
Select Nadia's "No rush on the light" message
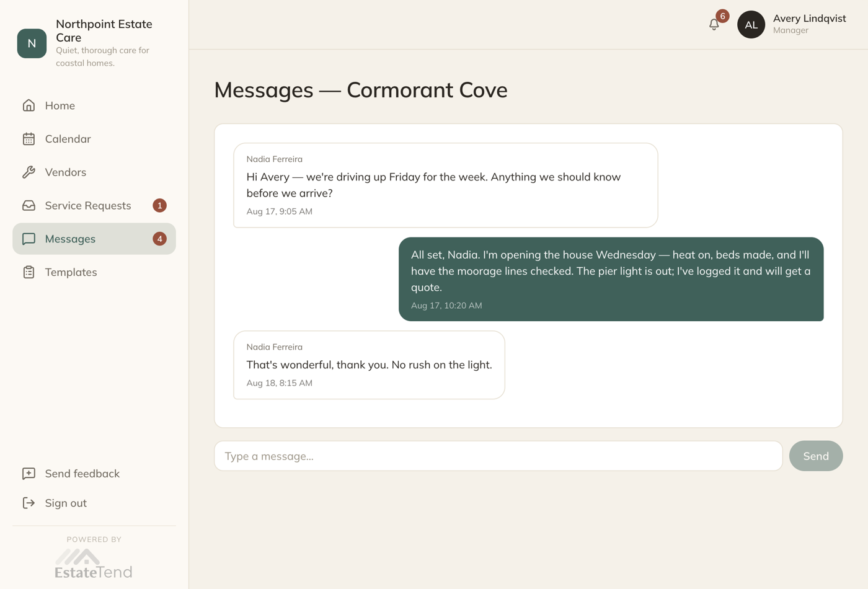pyautogui.click(x=370, y=365)
